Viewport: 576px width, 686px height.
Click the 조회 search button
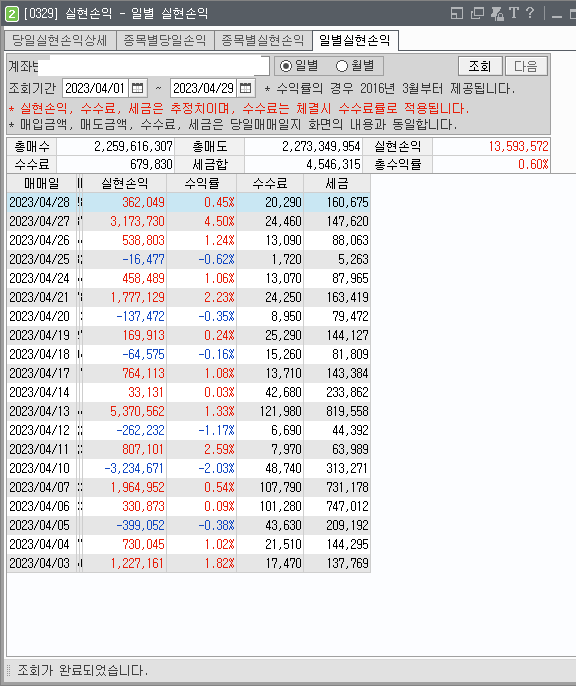pyautogui.click(x=480, y=66)
